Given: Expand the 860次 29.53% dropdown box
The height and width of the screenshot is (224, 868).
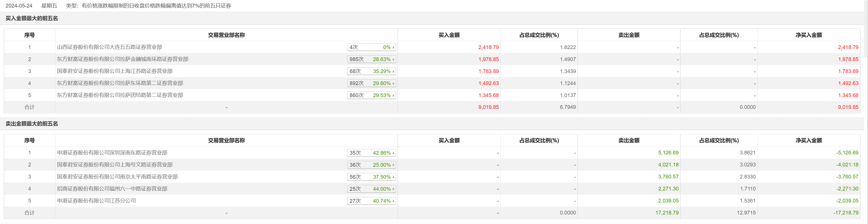Looking at the screenshot, I should coord(371,95).
